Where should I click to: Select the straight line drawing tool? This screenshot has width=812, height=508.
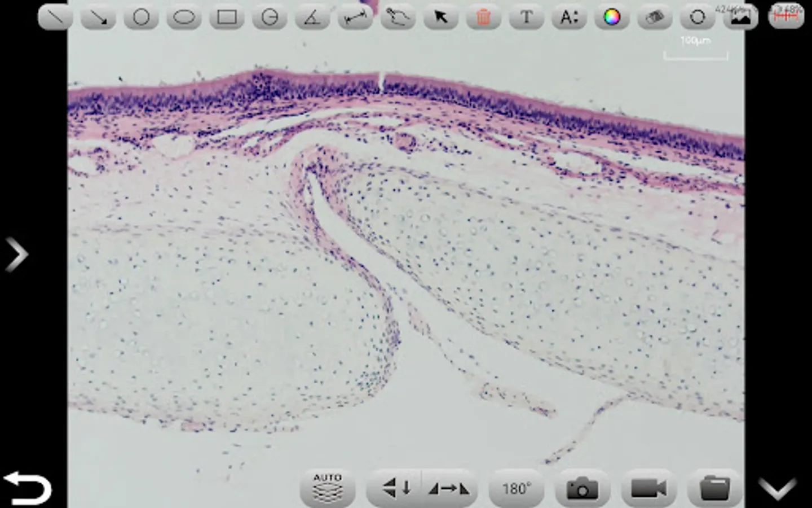pyautogui.click(x=55, y=17)
